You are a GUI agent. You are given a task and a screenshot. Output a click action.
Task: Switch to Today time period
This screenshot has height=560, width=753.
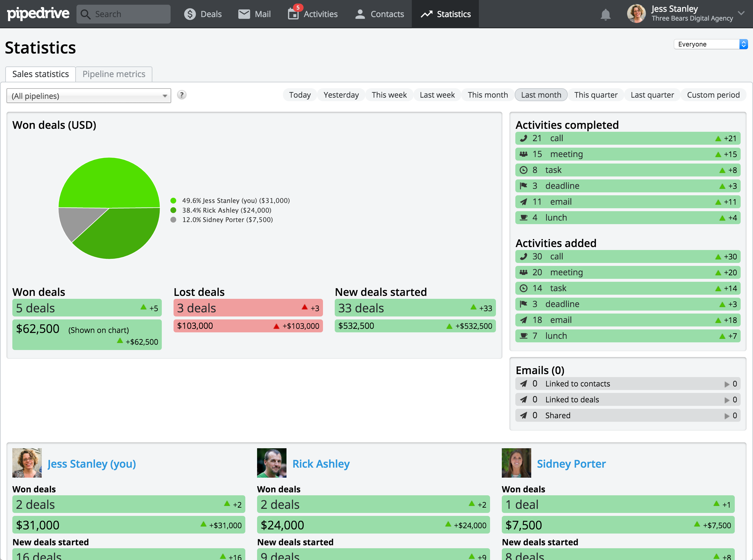tap(300, 95)
